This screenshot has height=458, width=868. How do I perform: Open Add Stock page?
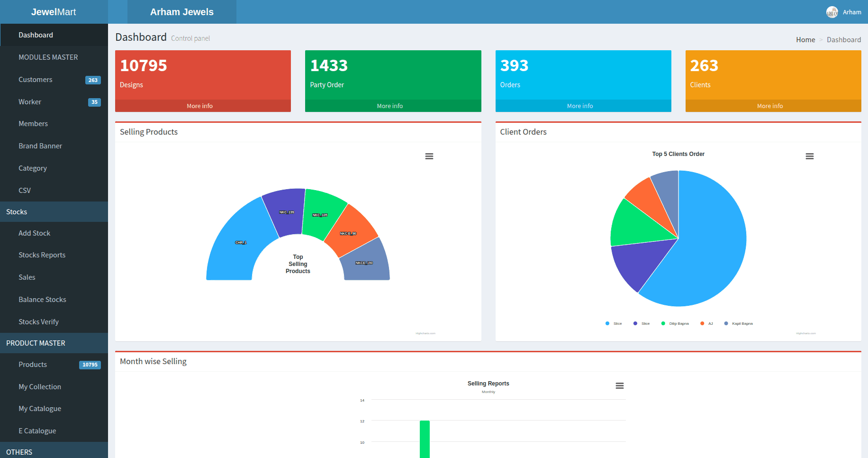click(x=54, y=233)
